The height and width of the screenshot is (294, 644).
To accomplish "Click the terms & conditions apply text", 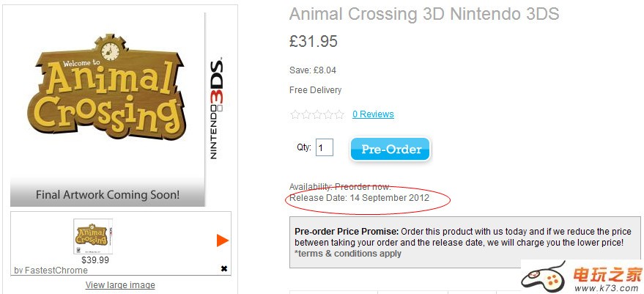I will pos(348,254).
